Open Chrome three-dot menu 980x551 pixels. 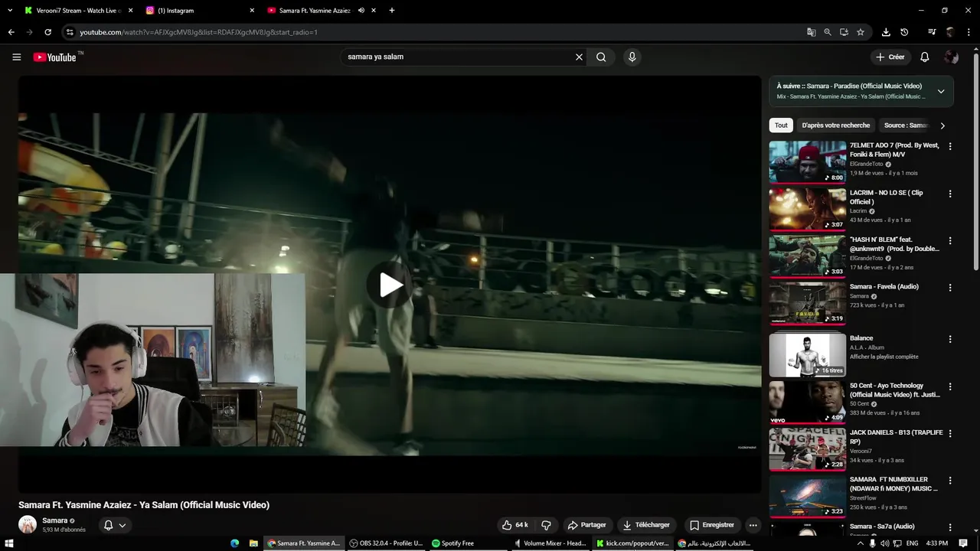[x=969, y=32]
